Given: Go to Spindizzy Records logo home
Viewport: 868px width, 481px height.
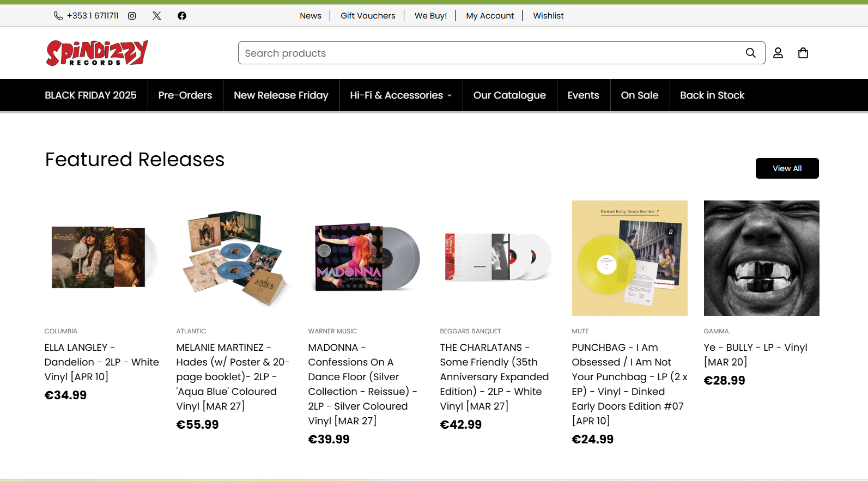Looking at the screenshot, I should (x=97, y=53).
